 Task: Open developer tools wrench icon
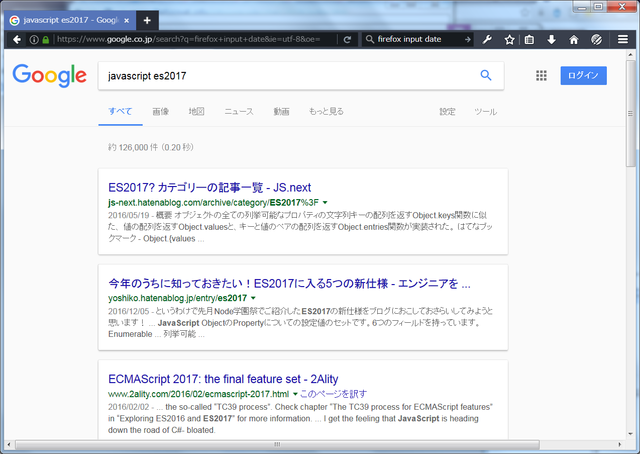(487, 40)
